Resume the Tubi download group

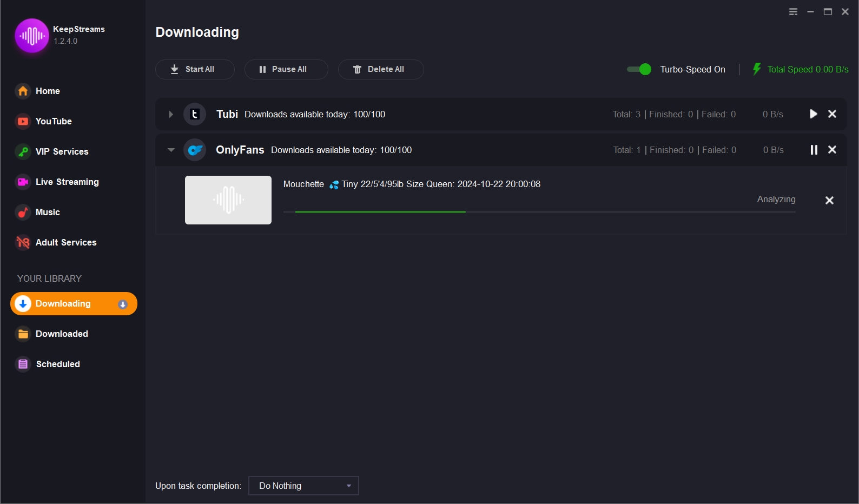(x=813, y=114)
